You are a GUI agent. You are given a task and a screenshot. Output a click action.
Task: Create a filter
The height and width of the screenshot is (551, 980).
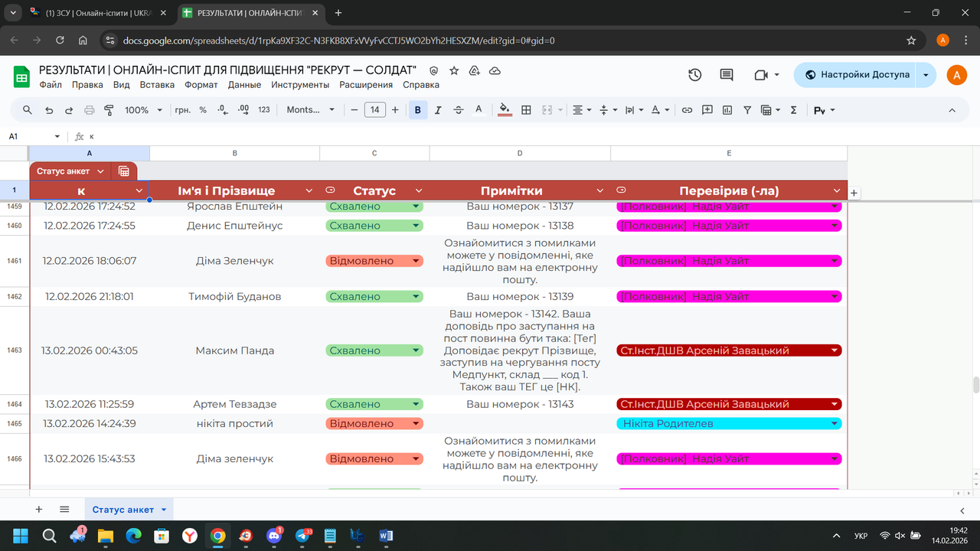(x=747, y=110)
